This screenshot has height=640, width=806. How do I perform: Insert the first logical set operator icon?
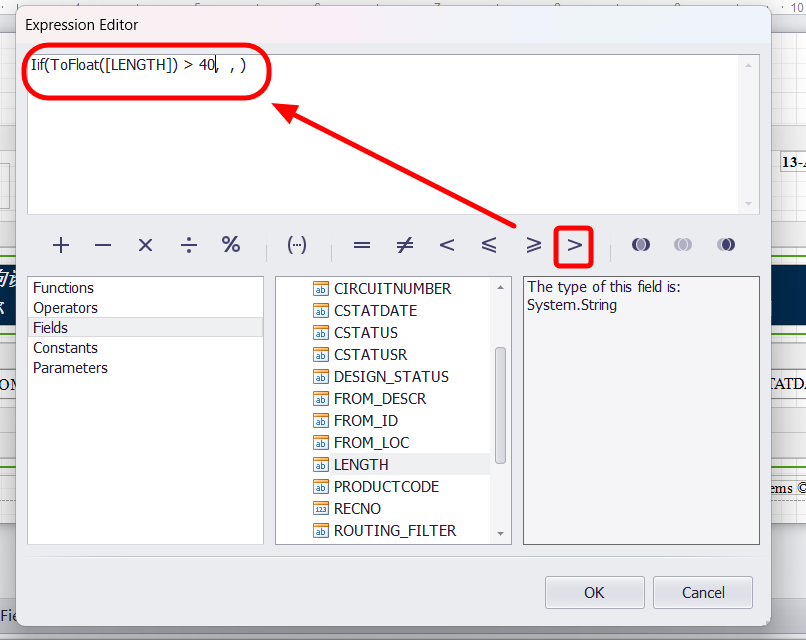[640, 245]
